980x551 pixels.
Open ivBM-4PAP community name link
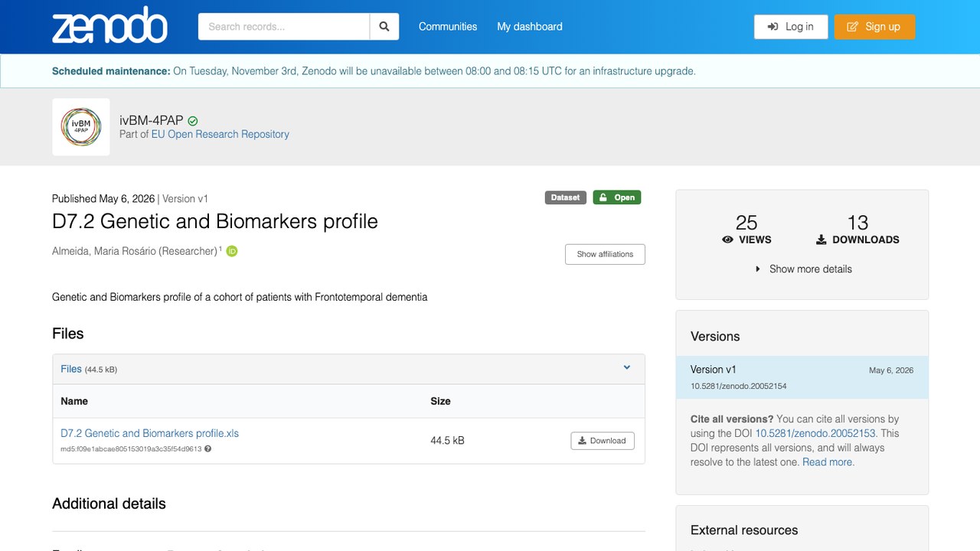pyautogui.click(x=152, y=120)
